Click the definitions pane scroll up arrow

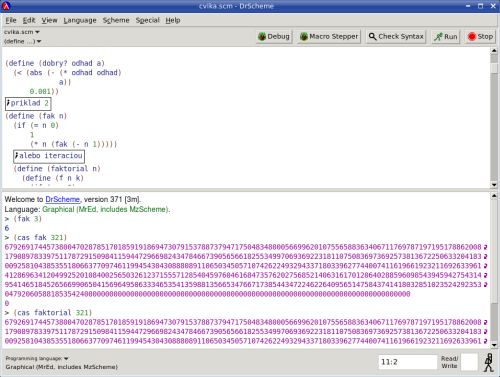pyautogui.click(x=494, y=51)
